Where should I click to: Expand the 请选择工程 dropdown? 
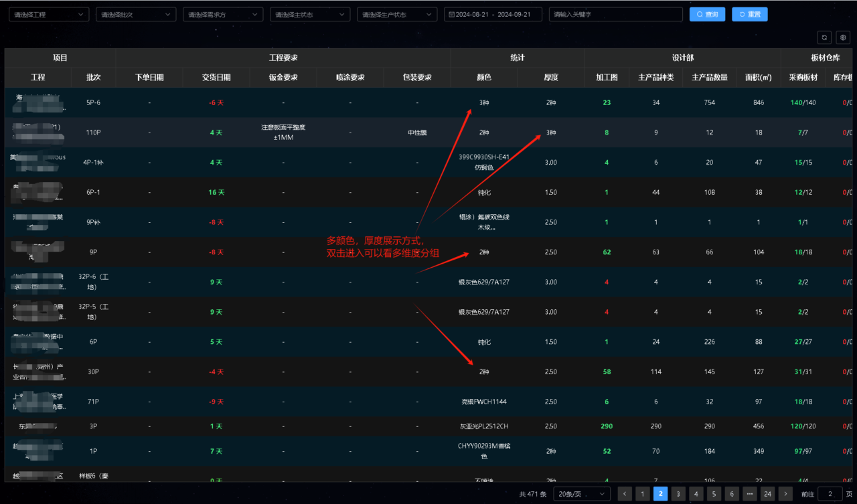coord(49,14)
